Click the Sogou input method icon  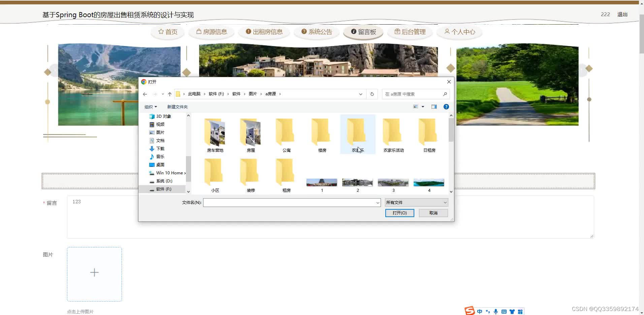pyautogui.click(x=470, y=311)
